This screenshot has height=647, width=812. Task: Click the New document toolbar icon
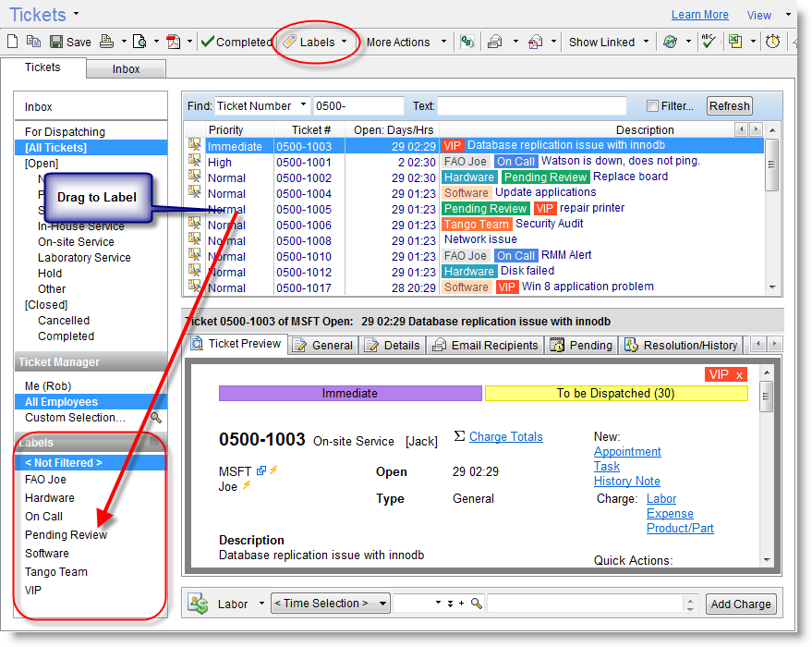[x=13, y=42]
